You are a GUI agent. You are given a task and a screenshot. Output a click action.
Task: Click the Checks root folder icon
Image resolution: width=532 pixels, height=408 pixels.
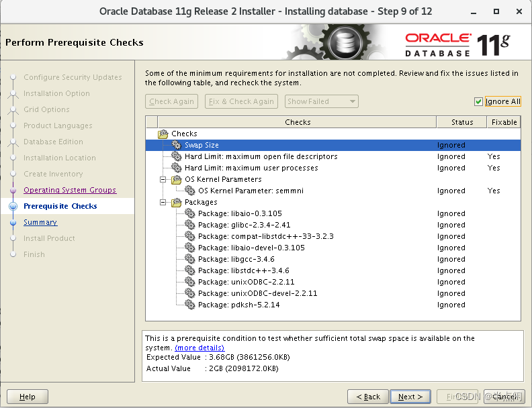pos(163,134)
